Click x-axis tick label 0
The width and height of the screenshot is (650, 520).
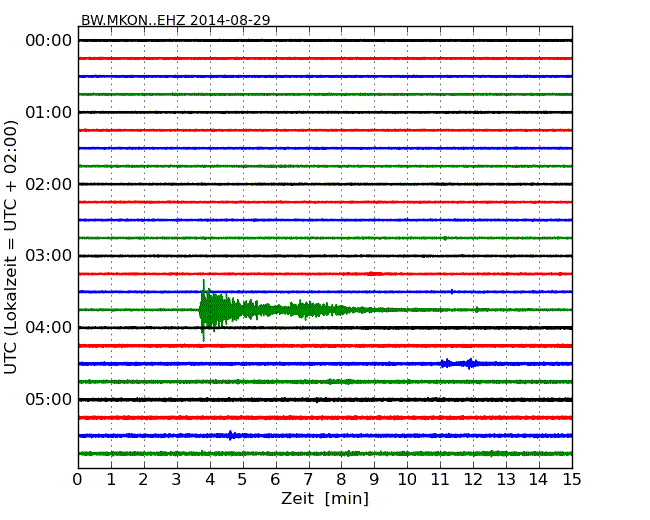pos(78,480)
